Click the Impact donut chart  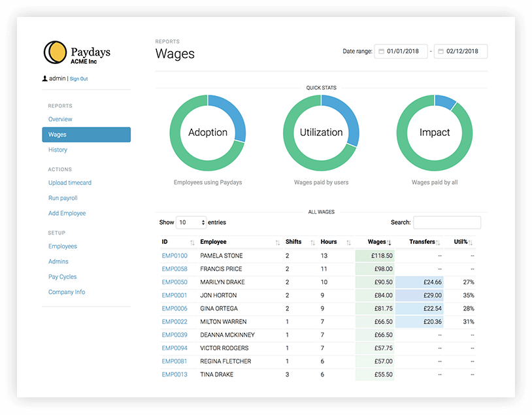pos(434,133)
